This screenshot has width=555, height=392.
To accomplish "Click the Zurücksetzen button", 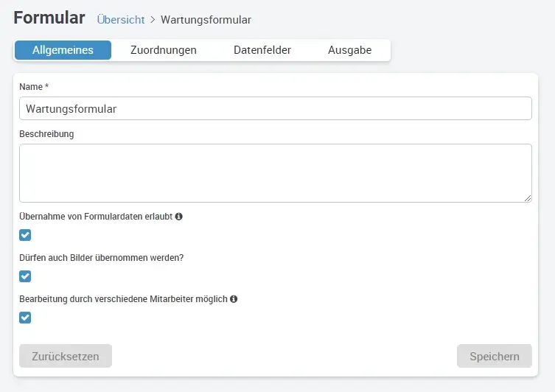I will pyautogui.click(x=66, y=356).
